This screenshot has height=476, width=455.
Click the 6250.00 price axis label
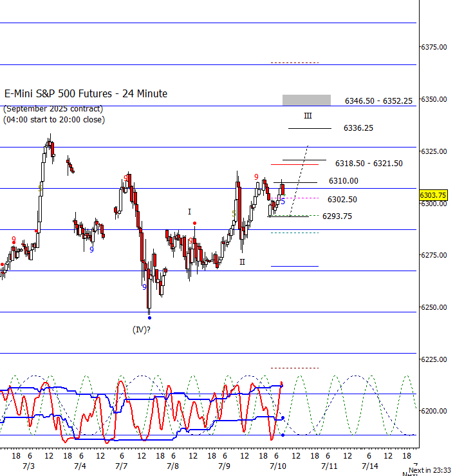click(x=434, y=307)
